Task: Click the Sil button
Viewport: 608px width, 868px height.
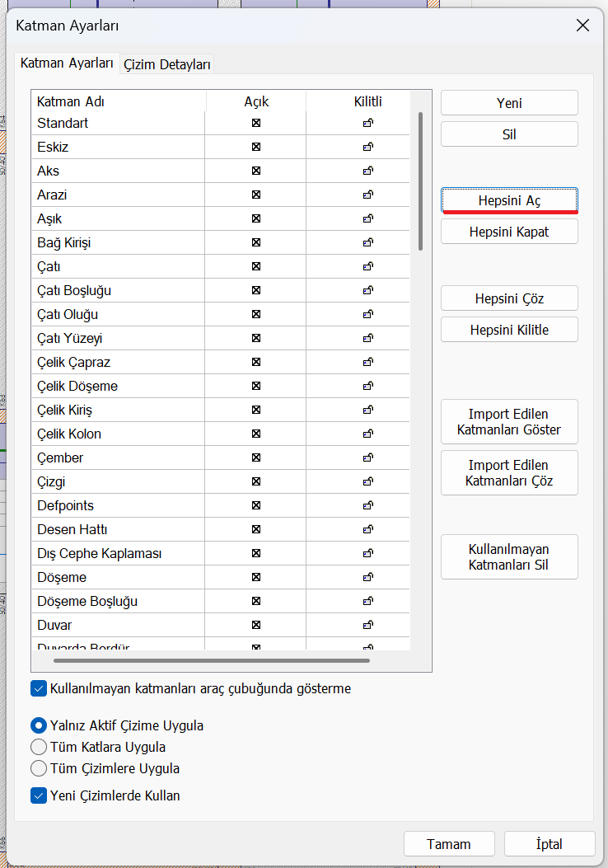Action: [509, 134]
